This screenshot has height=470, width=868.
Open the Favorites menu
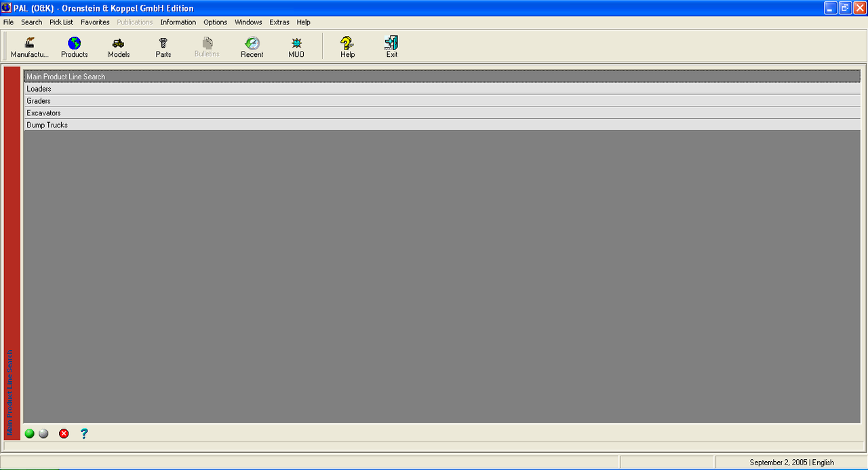95,22
